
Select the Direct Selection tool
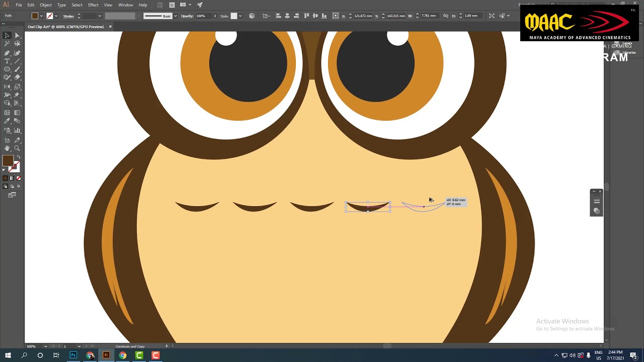pyautogui.click(x=17, y=36)
